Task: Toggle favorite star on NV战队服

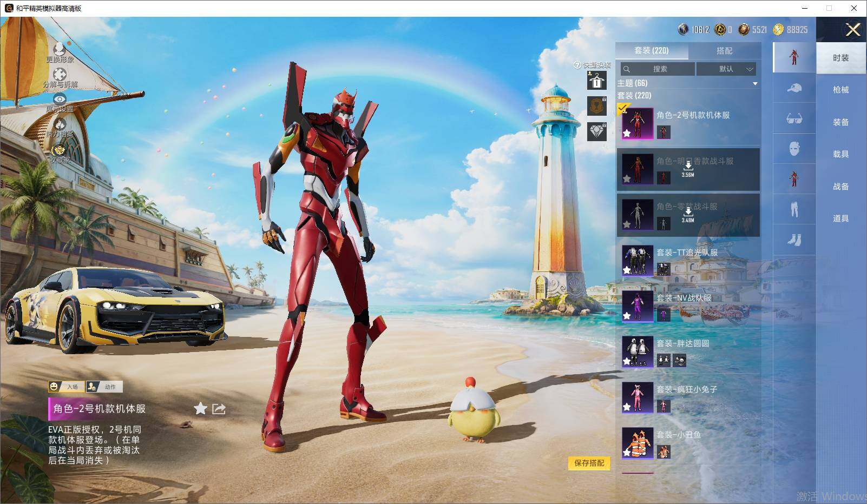Action: [627, 315]
